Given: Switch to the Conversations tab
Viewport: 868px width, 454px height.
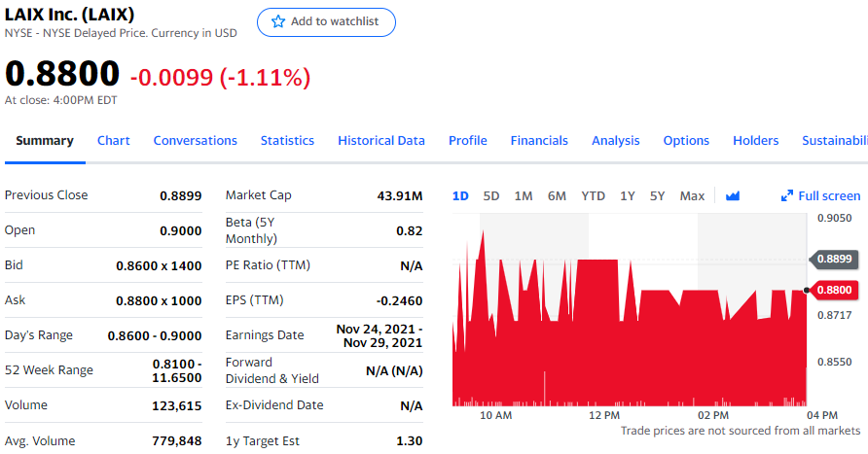Looking at the screenshot, I should 196,140.
